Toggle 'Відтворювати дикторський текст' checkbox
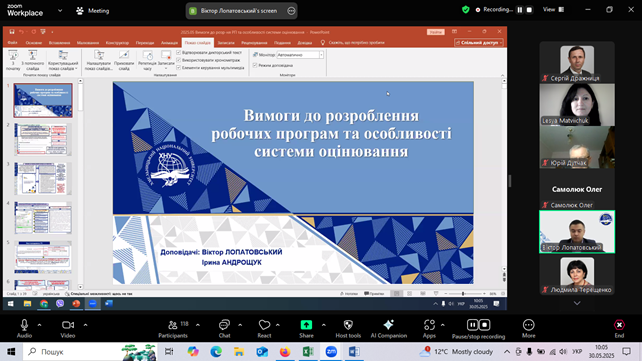 point(178,52)
